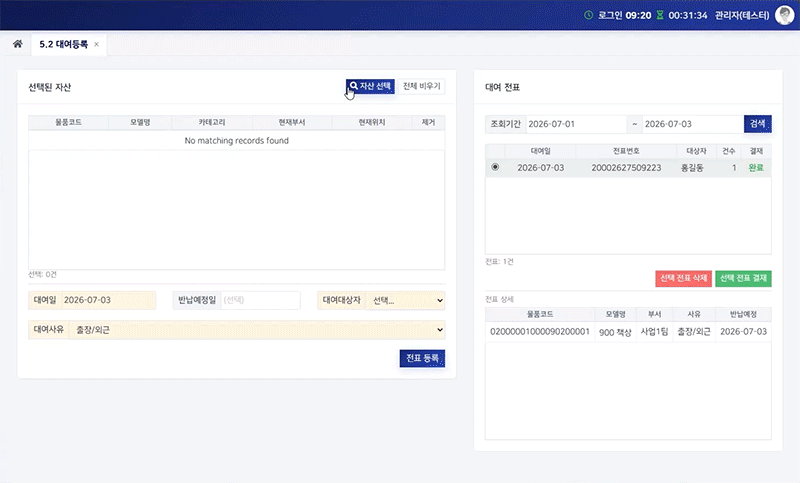Click the 출장/외근 reason cell in 전표 상세
This screenshot has width=800, height=483.
694,332
